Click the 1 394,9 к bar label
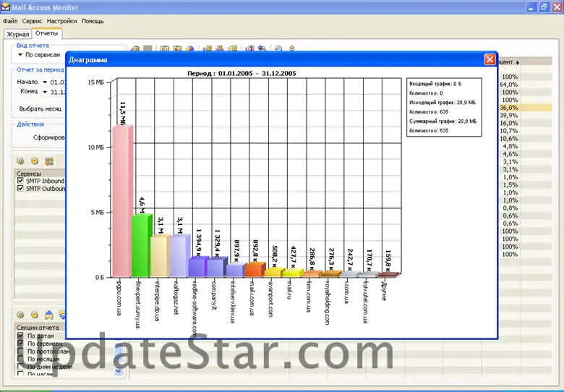 coord(198,242)
